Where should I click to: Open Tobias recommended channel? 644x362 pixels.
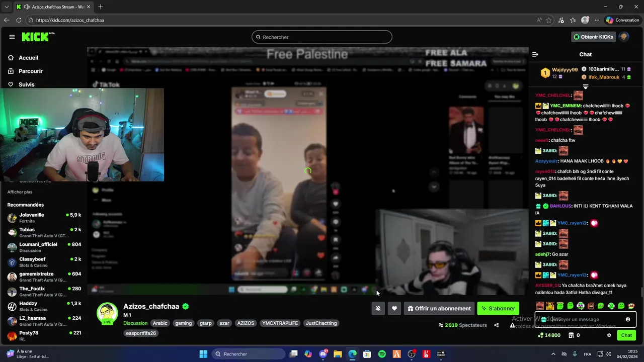(44, 232)
